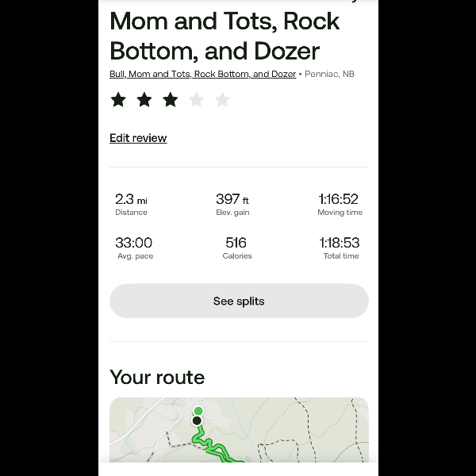The width and height of the screenshot is (476, 476).
Task: Select the 516 Calories stat
Action: coord(236,248)
